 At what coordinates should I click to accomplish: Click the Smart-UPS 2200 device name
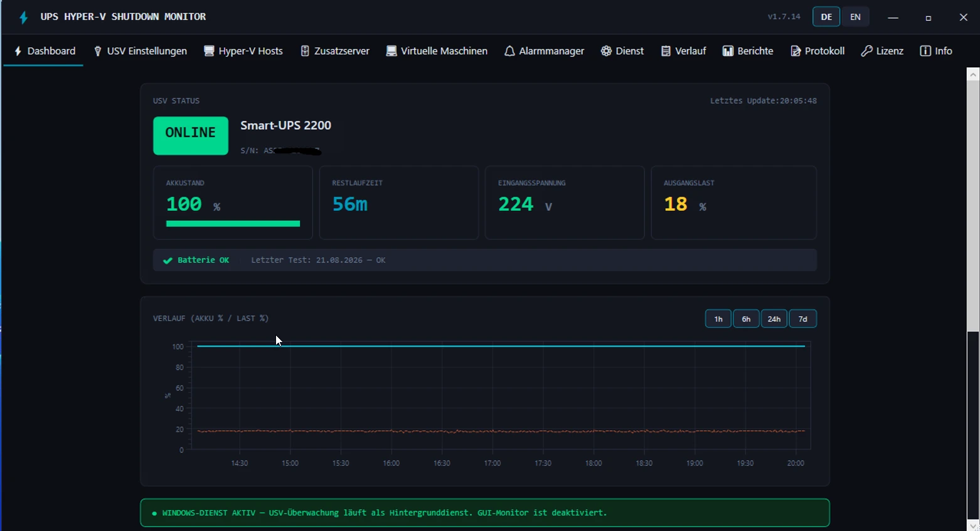(285, 126)
